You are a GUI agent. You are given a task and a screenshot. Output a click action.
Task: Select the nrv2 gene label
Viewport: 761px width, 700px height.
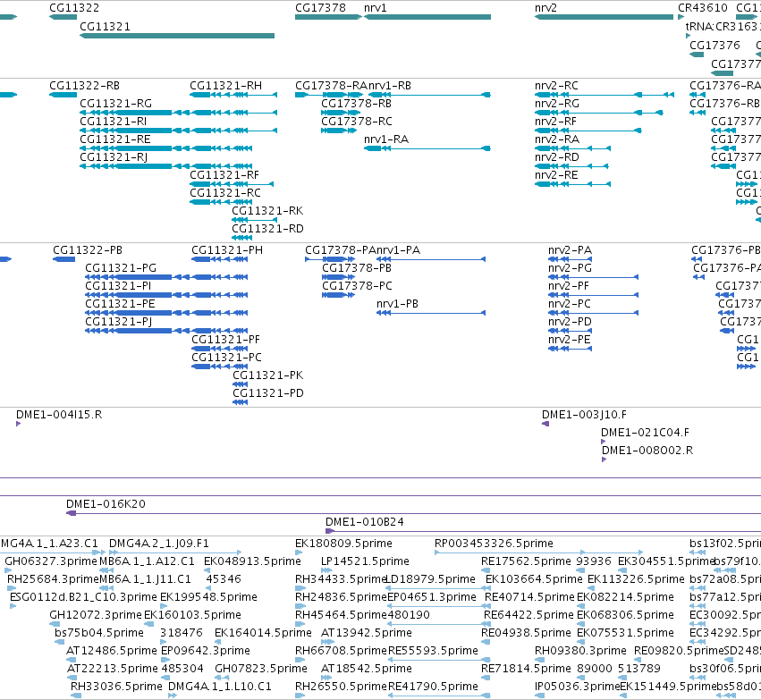point(545,8)
